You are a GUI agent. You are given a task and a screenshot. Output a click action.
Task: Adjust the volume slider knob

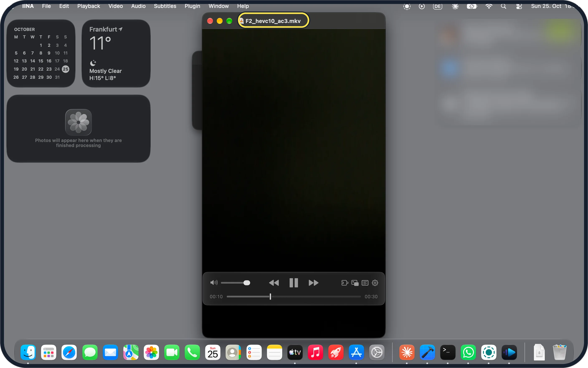pyautogui.click(x=247, y=283)
